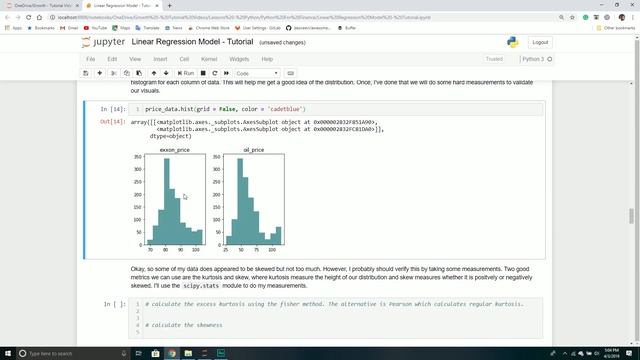Go back in the browser

pos(7,18)
